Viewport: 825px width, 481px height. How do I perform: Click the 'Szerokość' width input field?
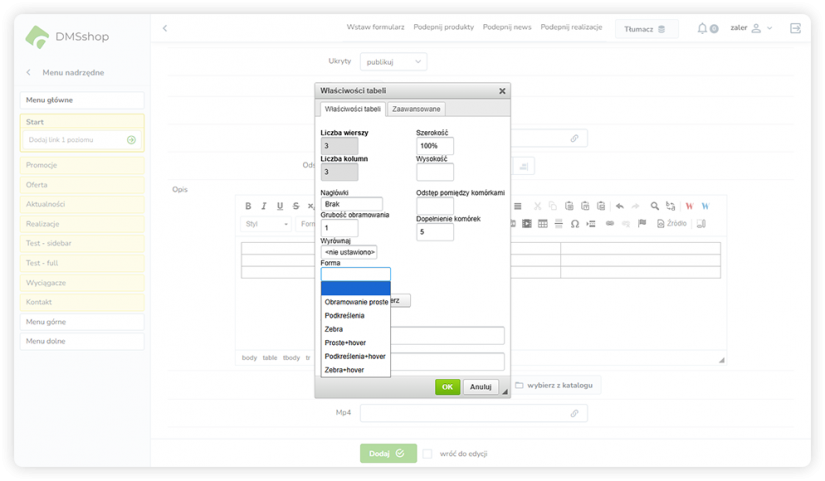point(434,146)
